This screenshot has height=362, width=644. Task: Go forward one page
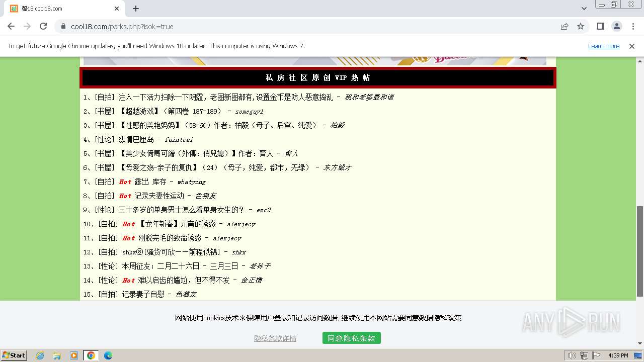tap(27, 26)
